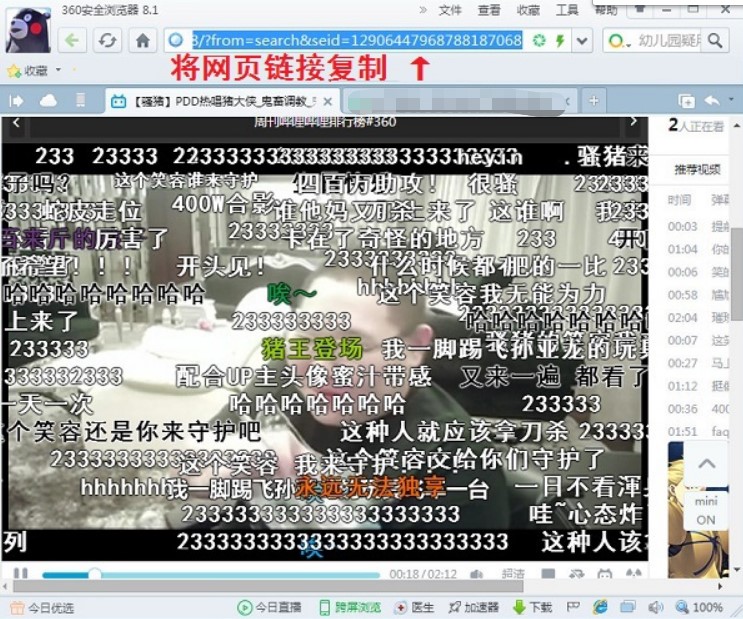This screenshot has width=743, height=619.
Task: Open the 超清 quality selector
Action: coord(513,574)
